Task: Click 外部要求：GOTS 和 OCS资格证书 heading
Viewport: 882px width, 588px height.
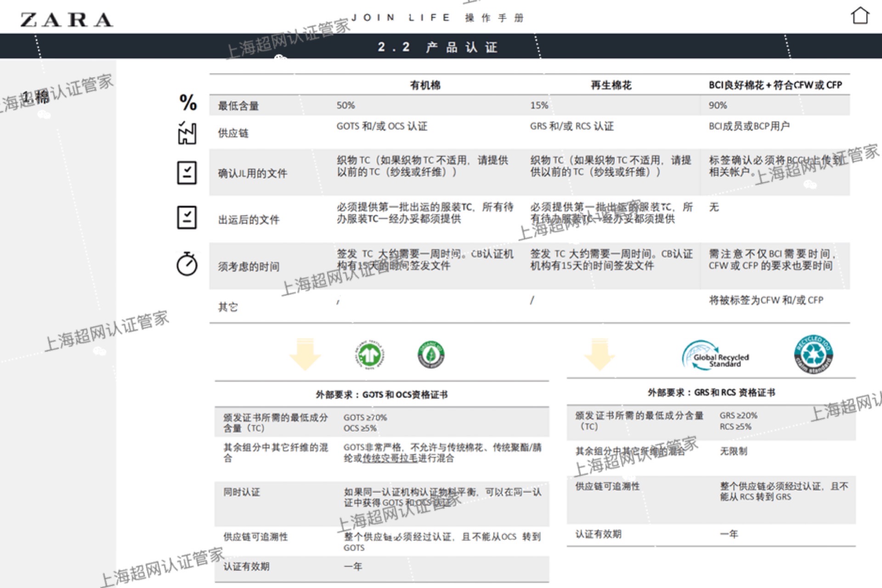Action: (382, 395)
